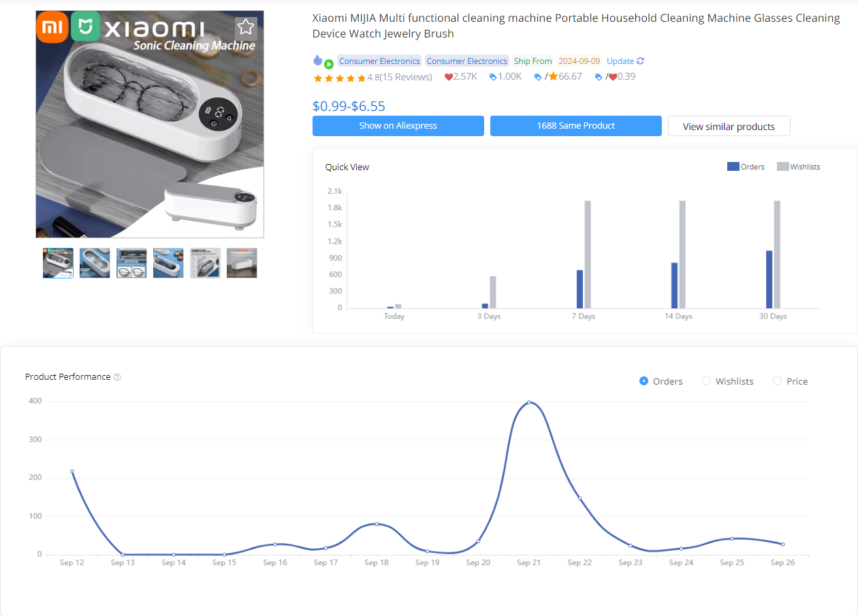Click 1688 Same Product button
Screen dimensions: 858x616
pyautogui.click(x=576, y=126)
